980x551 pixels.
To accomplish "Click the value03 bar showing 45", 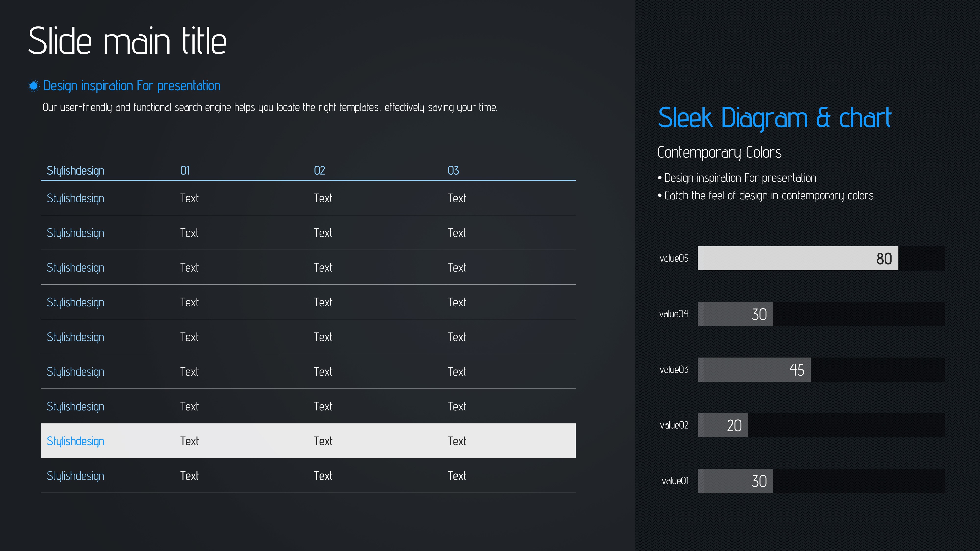I will pos(754,370).
